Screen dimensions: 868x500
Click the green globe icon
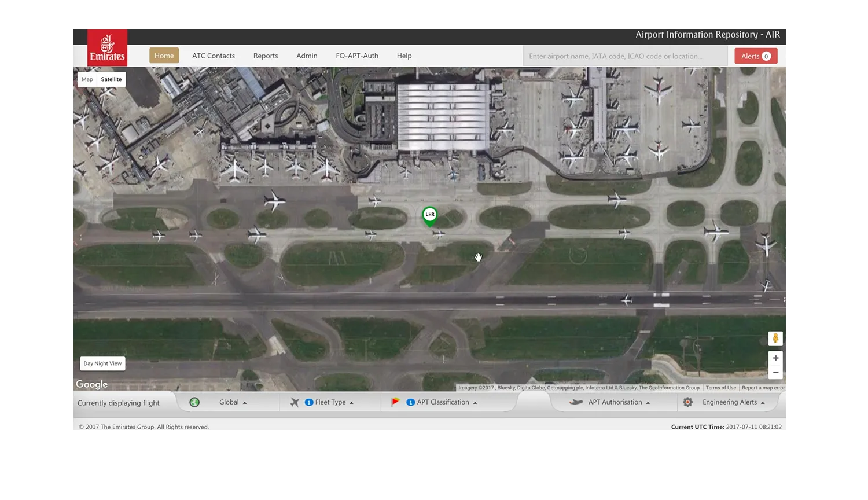pos(194,402)
